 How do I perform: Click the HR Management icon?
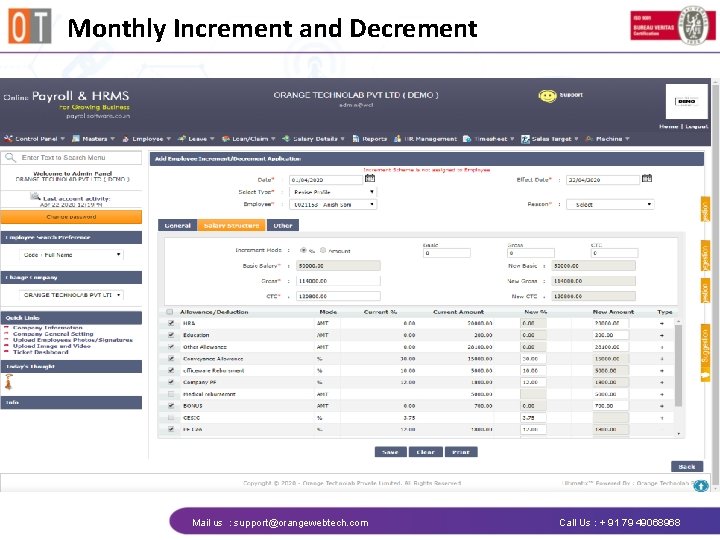398,139
